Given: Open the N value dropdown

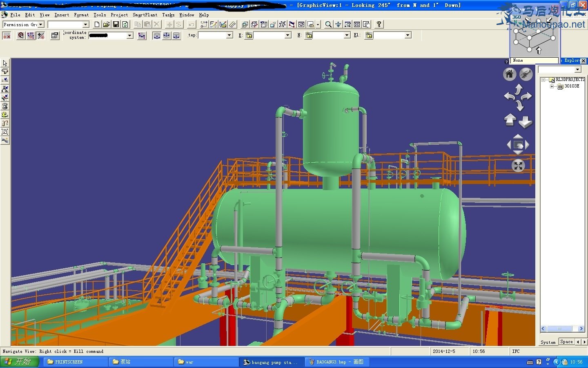Looking at the screenshot, I should [347, 36].
